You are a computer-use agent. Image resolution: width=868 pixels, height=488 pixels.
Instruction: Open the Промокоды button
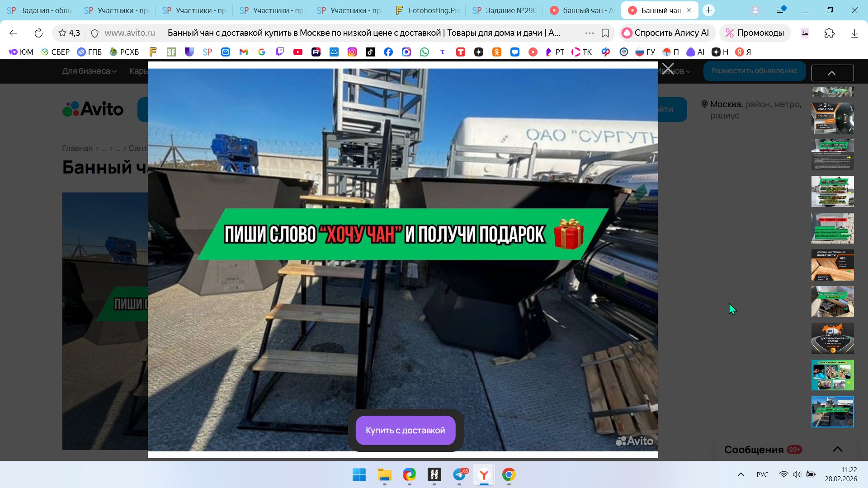point(755,33)
